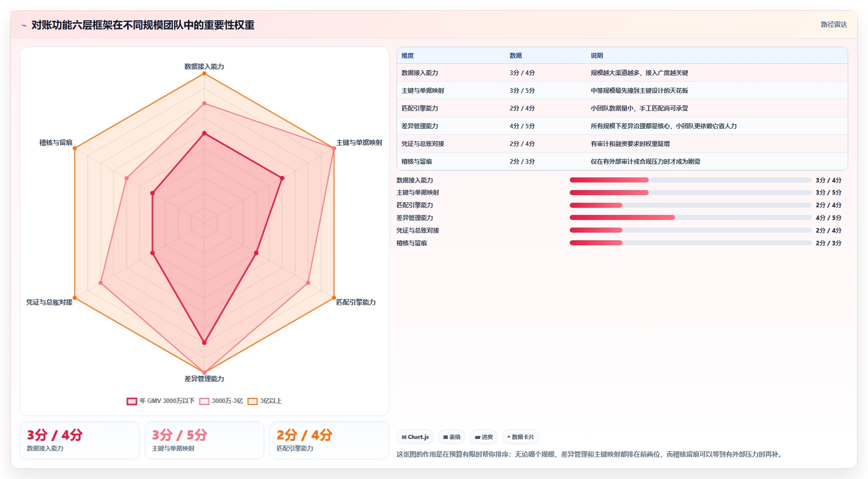The width and height of the screenshot is (868, 479).
Task: Click the 3分 / 5分 主键与单据映射 summary card
Action: tap(205, 440)
